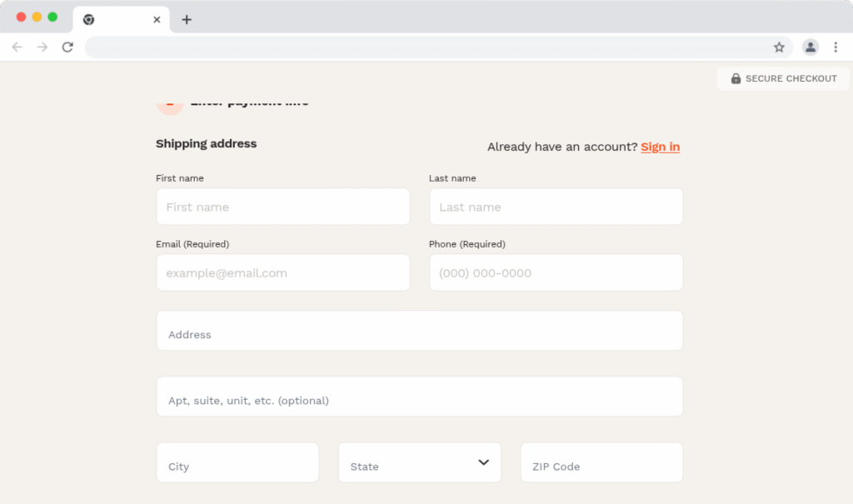This screenshot has height=504, width=853.
Task: Open the browser profile icon
Action: tap(811, 47)
